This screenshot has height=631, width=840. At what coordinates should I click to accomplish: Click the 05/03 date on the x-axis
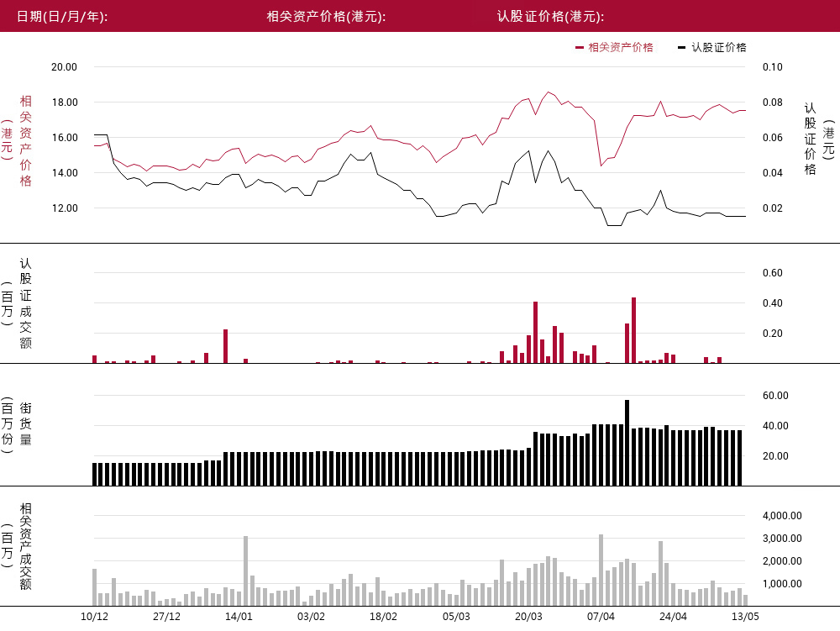456,617
